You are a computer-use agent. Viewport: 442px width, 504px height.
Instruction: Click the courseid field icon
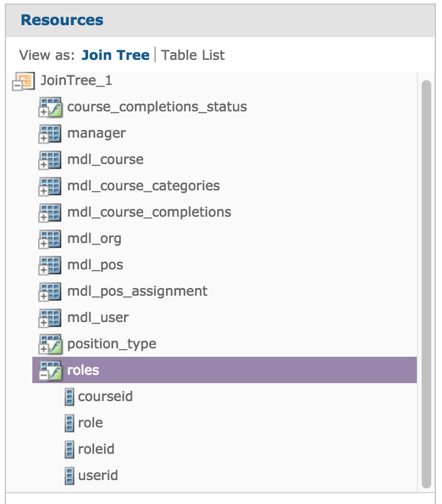(x=69, y=397)
